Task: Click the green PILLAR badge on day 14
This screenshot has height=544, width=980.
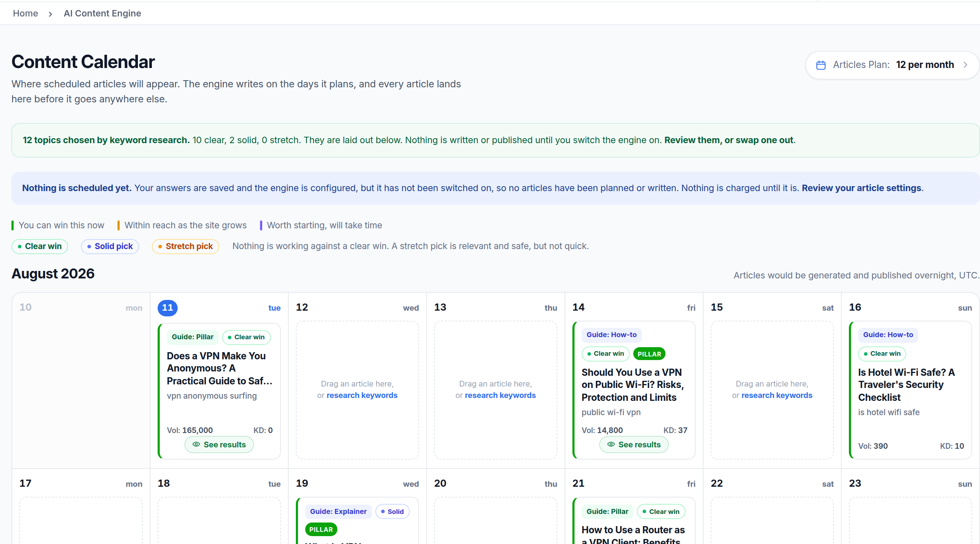Action: coord(649,354)
